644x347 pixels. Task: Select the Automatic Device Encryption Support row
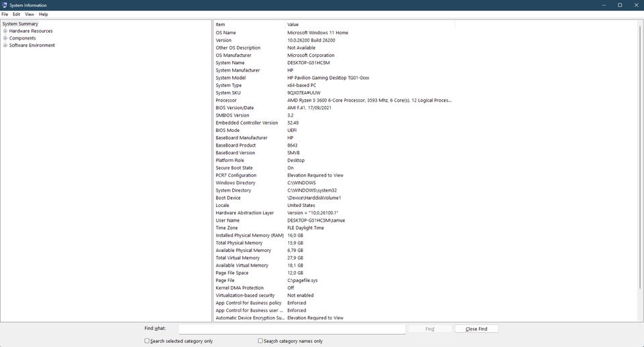(334, 318)
